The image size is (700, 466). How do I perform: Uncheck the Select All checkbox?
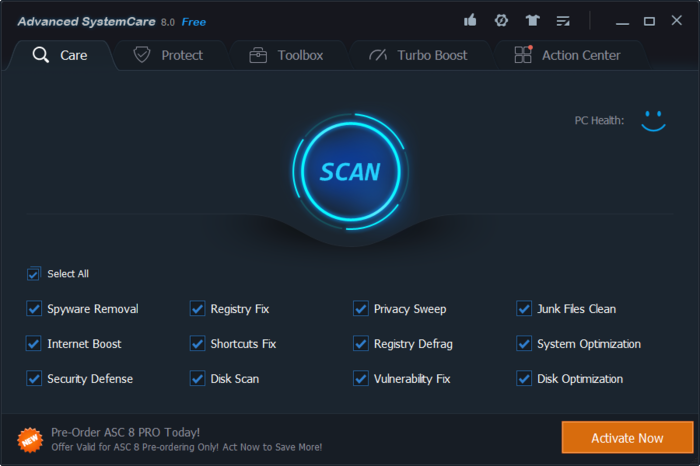(x=34, y=274)
